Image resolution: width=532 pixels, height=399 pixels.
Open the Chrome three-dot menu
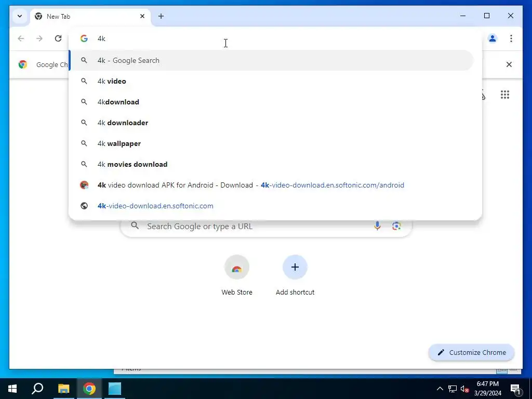(511, 38)
